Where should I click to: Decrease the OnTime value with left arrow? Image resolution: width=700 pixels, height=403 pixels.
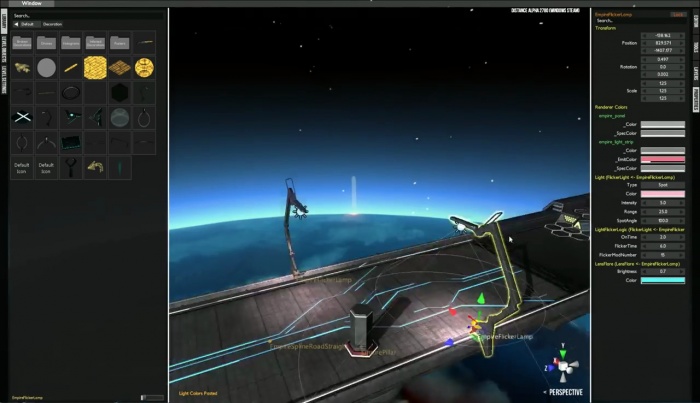644,237
